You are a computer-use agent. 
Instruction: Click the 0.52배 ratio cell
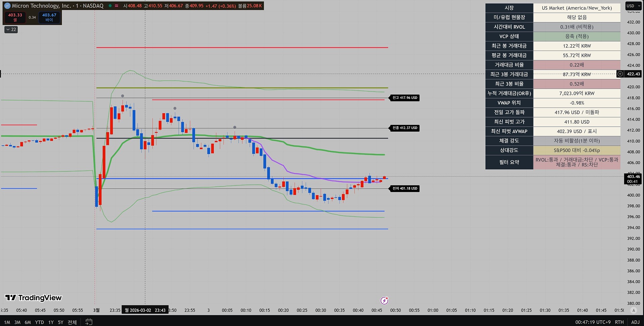[x=577, y=84]
